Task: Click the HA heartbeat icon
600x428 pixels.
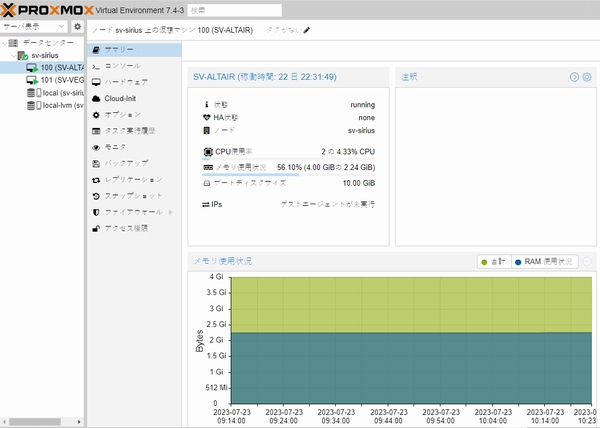Action: click(x=207, y=117)
